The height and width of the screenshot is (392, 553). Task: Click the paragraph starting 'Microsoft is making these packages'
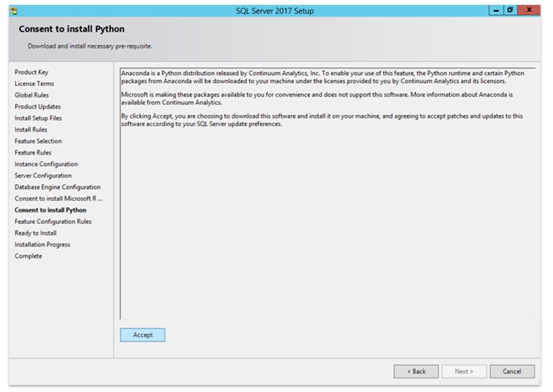coord(317,99)
